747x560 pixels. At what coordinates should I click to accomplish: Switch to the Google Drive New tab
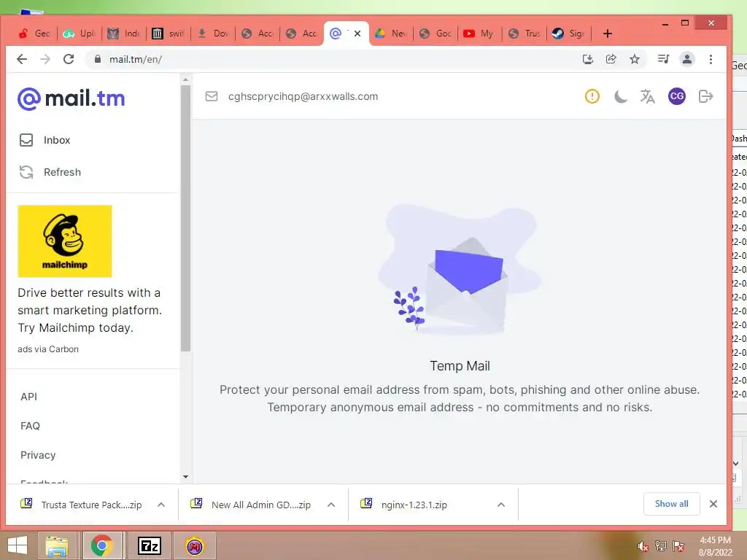point(391,34)
